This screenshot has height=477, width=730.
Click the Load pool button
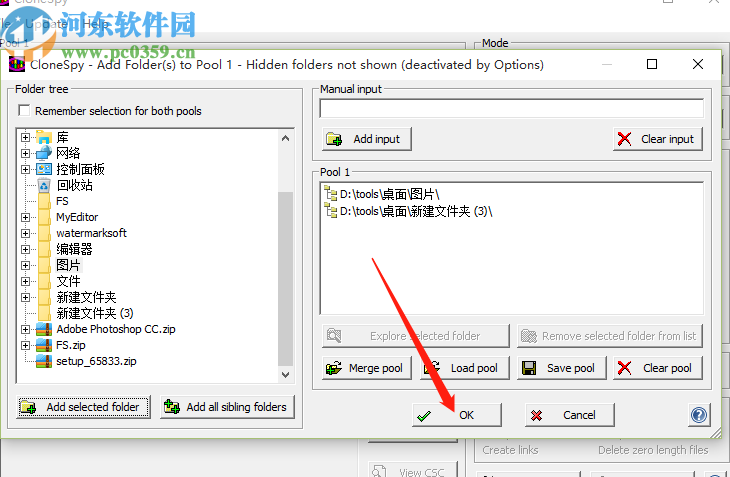click(465, 368)
